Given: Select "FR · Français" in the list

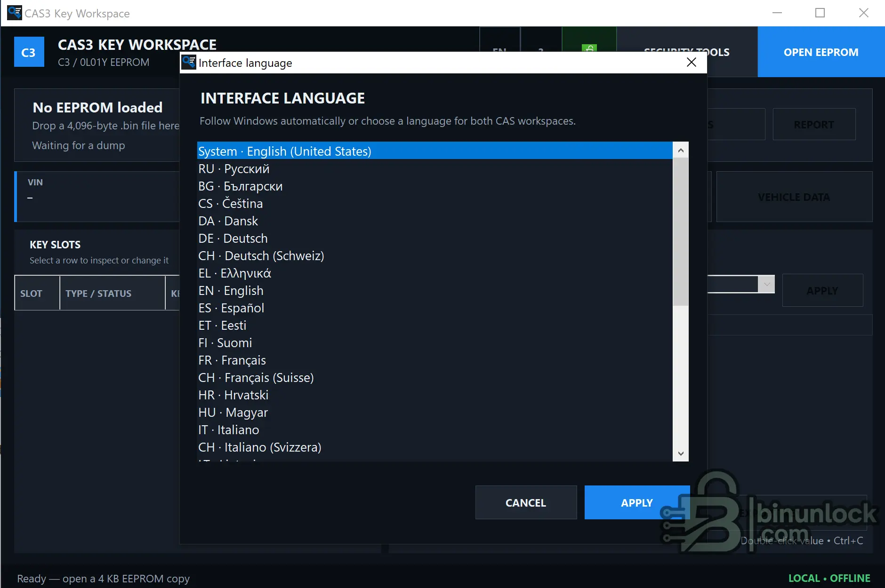Looking at the screenshot, I should (435, 360).
